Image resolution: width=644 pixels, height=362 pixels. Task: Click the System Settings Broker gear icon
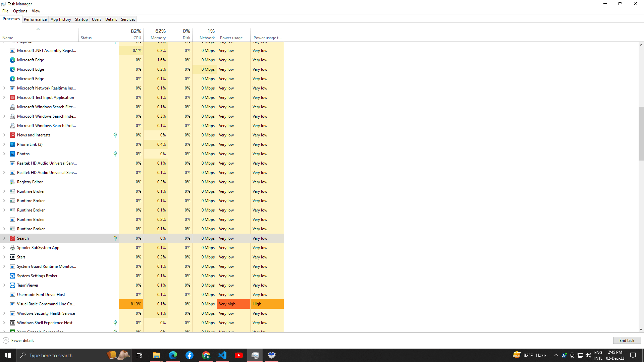(x=12, y=276)
